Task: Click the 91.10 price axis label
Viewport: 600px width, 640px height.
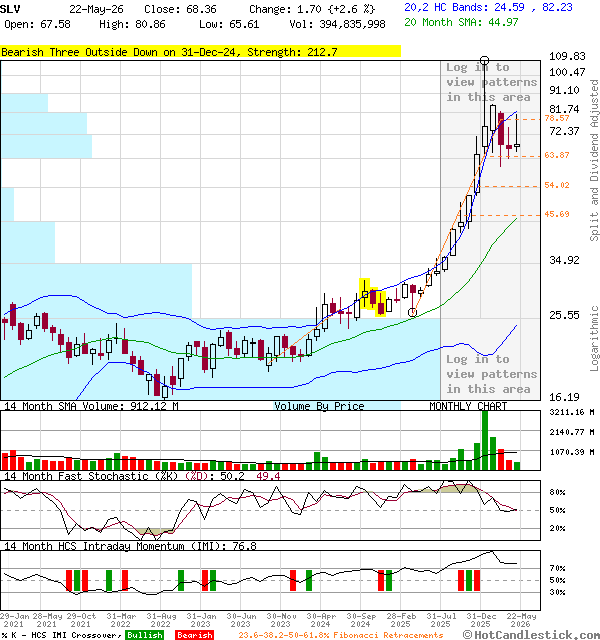Action: pos(564,90)
